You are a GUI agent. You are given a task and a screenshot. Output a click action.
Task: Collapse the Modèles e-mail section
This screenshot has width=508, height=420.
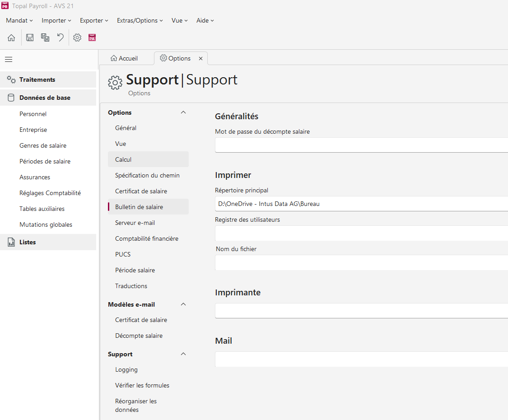pos(183,304)
